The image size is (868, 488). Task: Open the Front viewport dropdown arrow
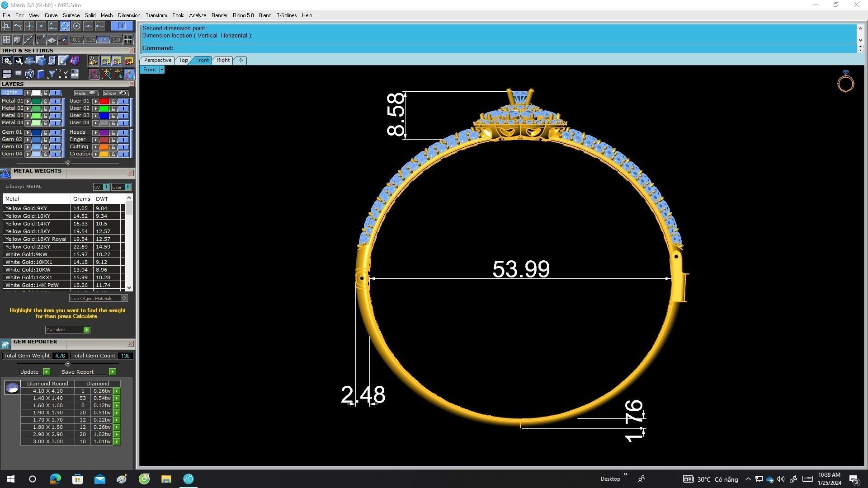(162, 70)
